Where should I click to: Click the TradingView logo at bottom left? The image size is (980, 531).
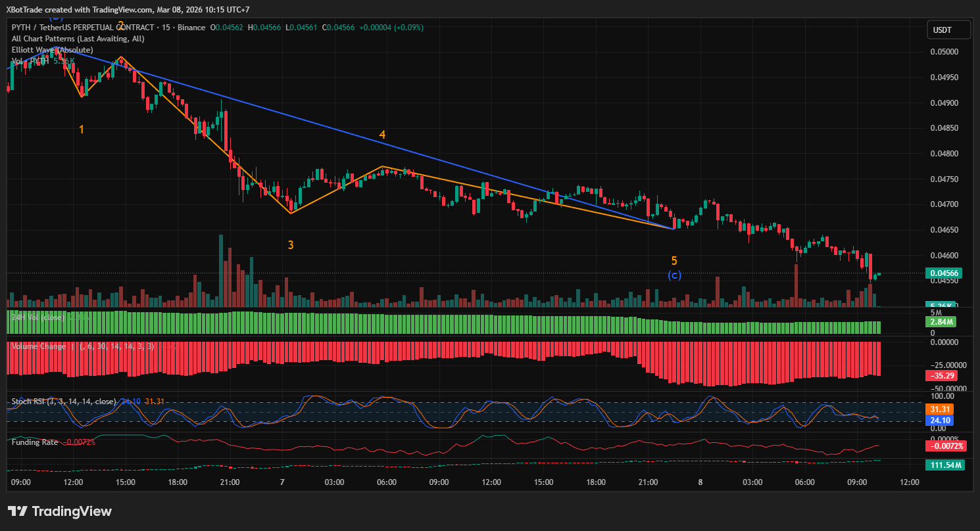click(x=60, y=511)
